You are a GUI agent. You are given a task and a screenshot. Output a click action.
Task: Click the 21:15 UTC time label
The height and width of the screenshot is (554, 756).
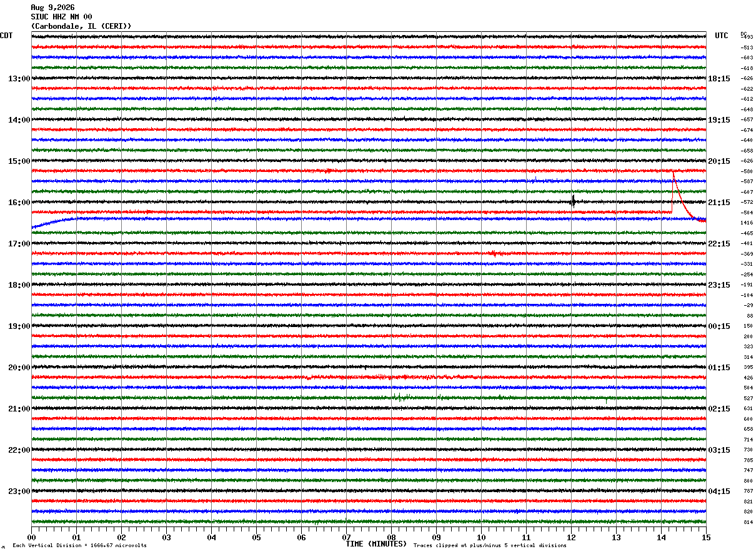pyautogui.click(x=719, y=203)
